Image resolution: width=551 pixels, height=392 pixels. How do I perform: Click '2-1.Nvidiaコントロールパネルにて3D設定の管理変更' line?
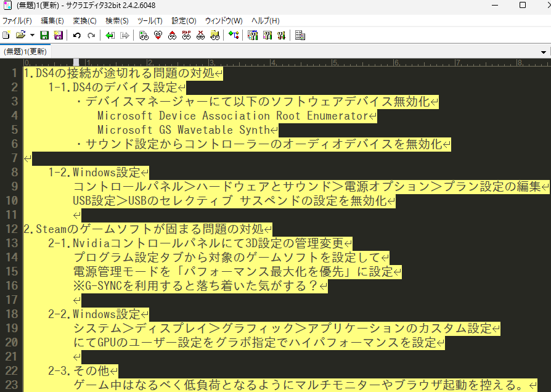click(x=196, y=243)
